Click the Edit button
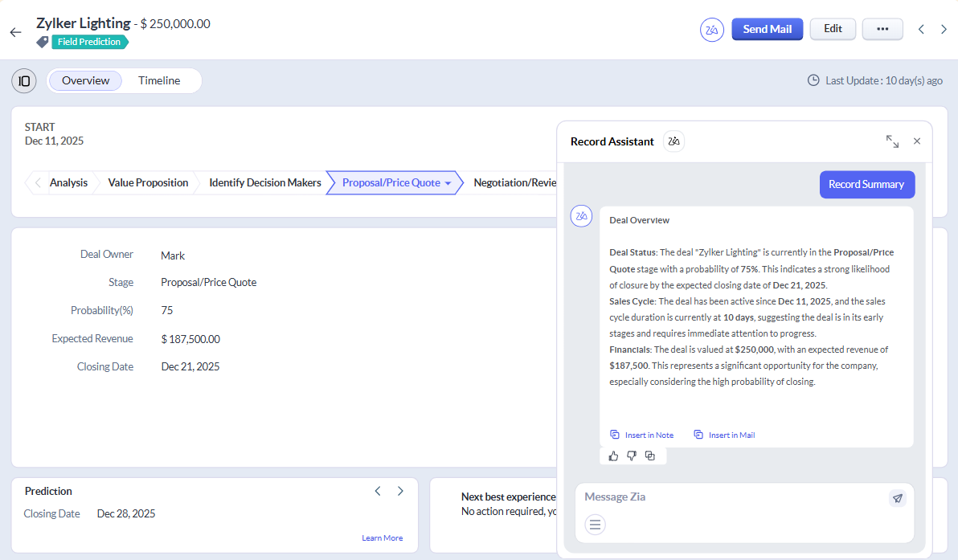This screenshot has height=560, width=958. pos(833,29)
